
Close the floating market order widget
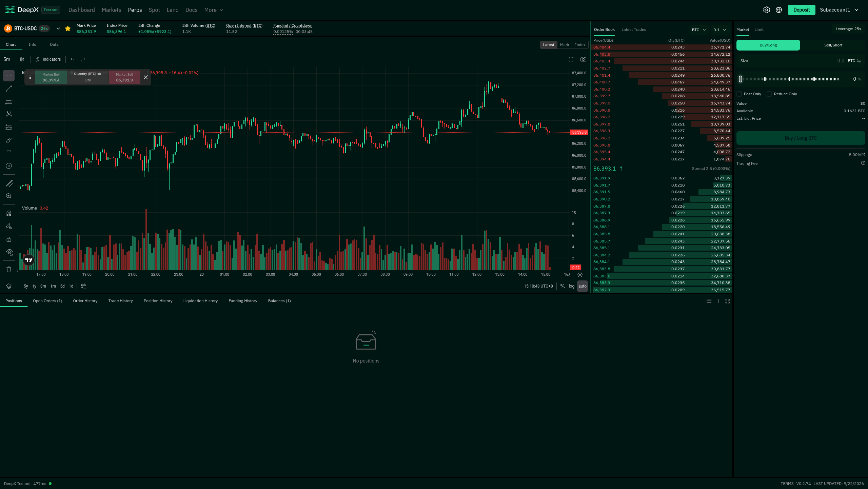[x=146, y=77]
